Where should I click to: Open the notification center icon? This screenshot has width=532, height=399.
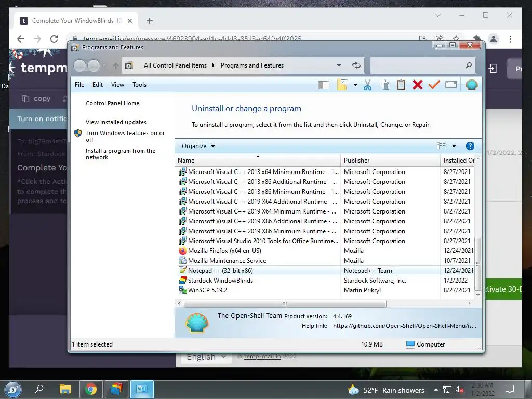pyautogui.click(x=509, y=389)
